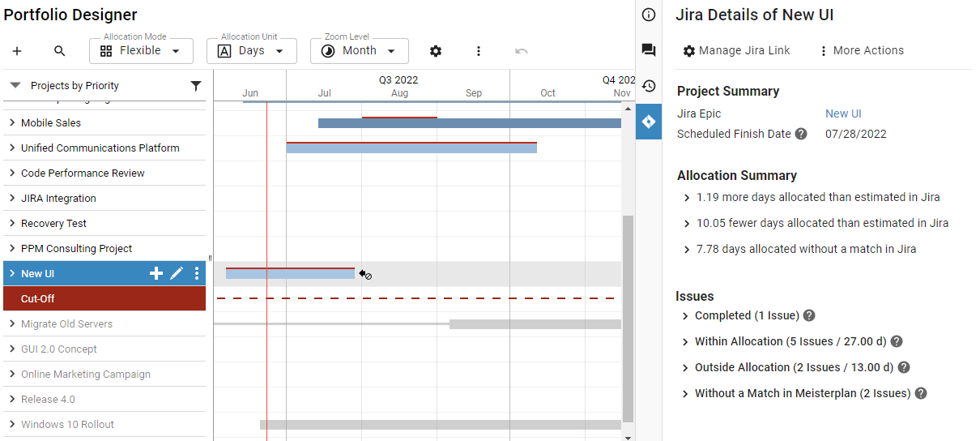The image size is (980, 441).
Task: Open the More Actions menu
Action: 861,50
